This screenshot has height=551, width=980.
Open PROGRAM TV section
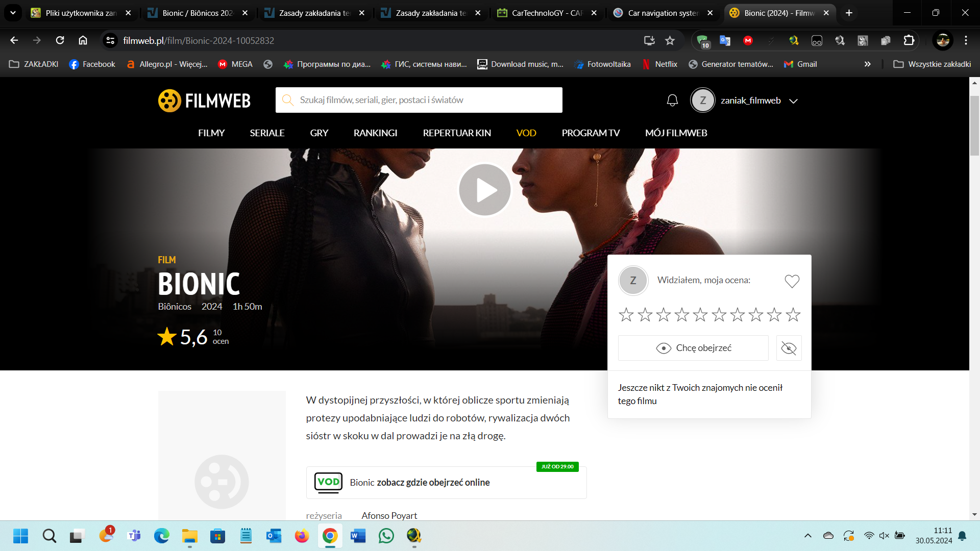pos(591,133)
